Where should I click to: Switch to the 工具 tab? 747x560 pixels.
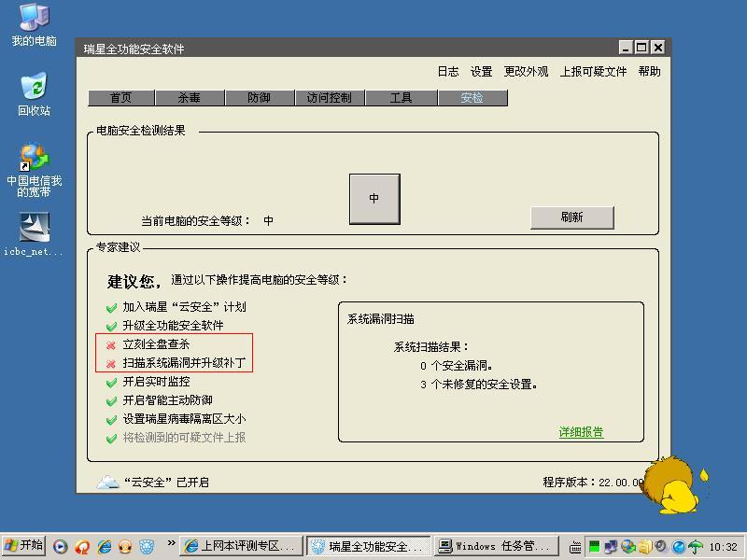pyautogui.click(x=401, y=98)
